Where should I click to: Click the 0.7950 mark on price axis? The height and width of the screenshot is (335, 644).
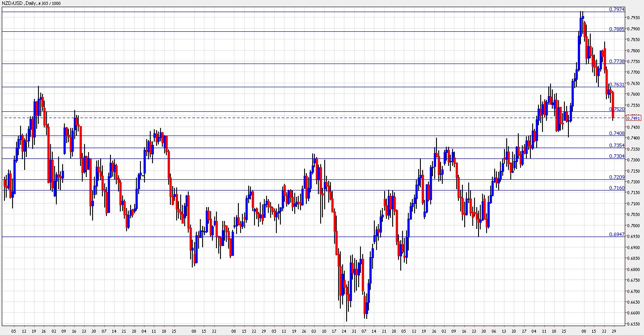coord(633,18)
